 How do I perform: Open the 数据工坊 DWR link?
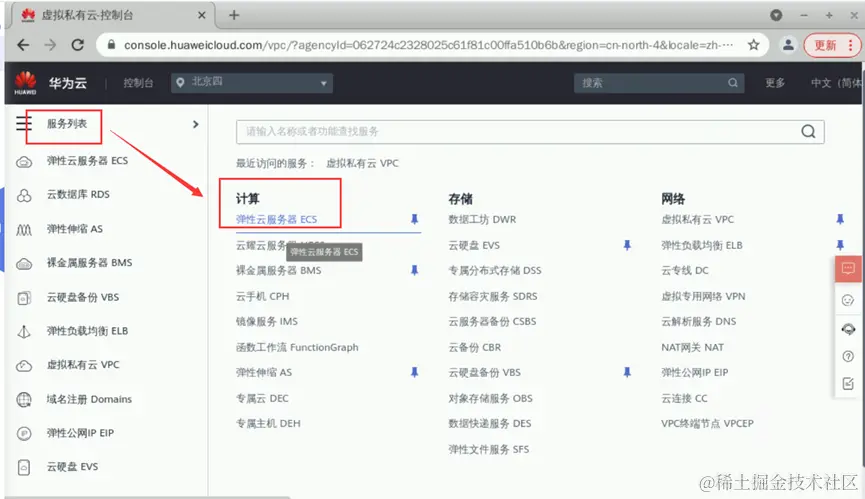[482, 219]
